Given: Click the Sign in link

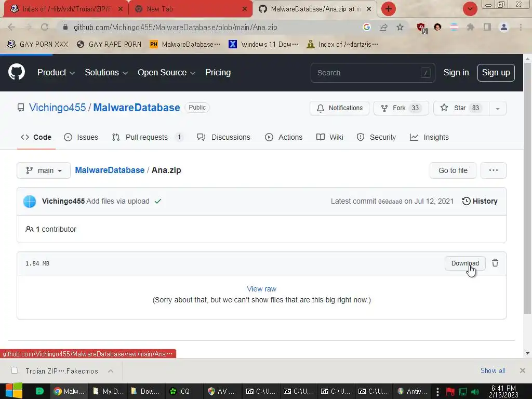Looking at the screenshot, I should tap(456, 73).
